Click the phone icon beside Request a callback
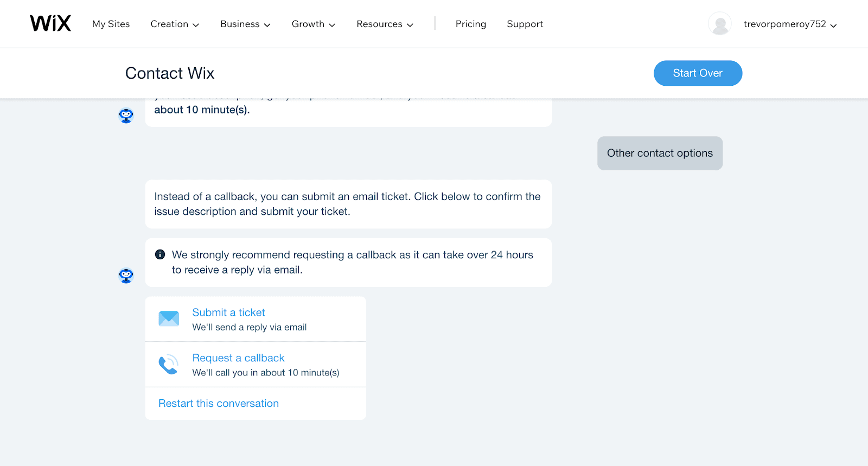The width and height of the screenshot is (868, 466). coord(168,364)
